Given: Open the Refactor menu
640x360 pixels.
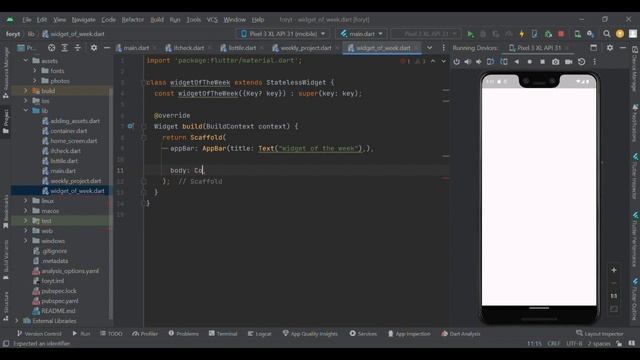Looking at the screenshot, I should [x=133, y=20].
